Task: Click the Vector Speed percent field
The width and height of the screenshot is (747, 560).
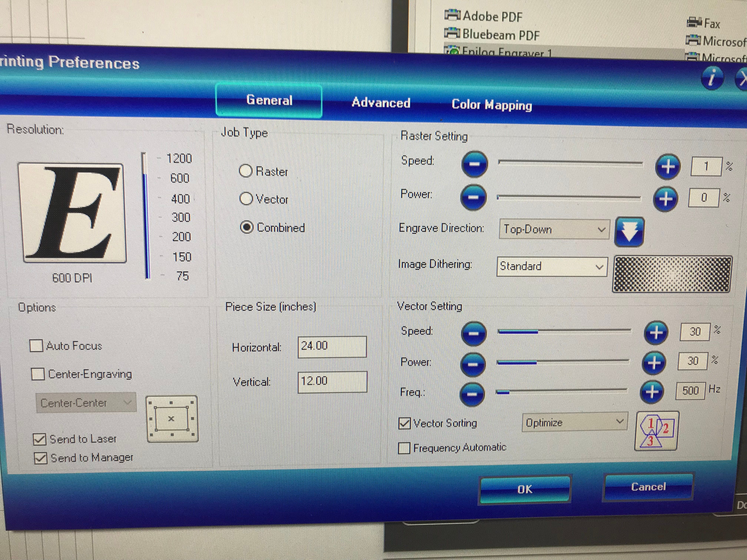Action: [695, 332]
